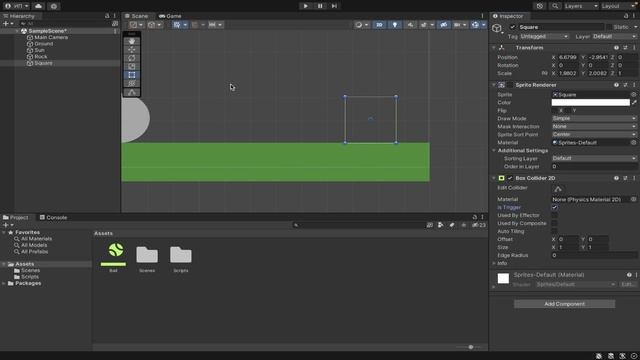Open the settings gear icon in top bar
640x360 pixels.
click(x=53, y=6)
